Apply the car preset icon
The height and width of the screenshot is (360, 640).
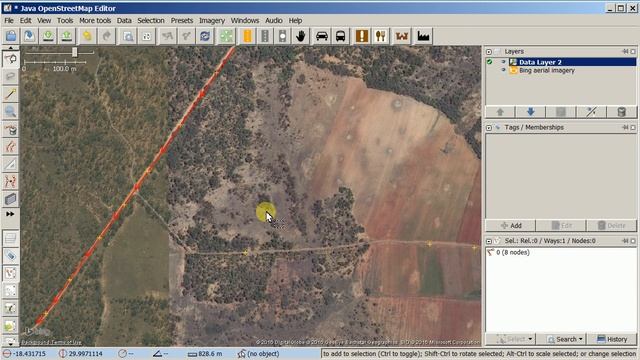pos(322,36)
